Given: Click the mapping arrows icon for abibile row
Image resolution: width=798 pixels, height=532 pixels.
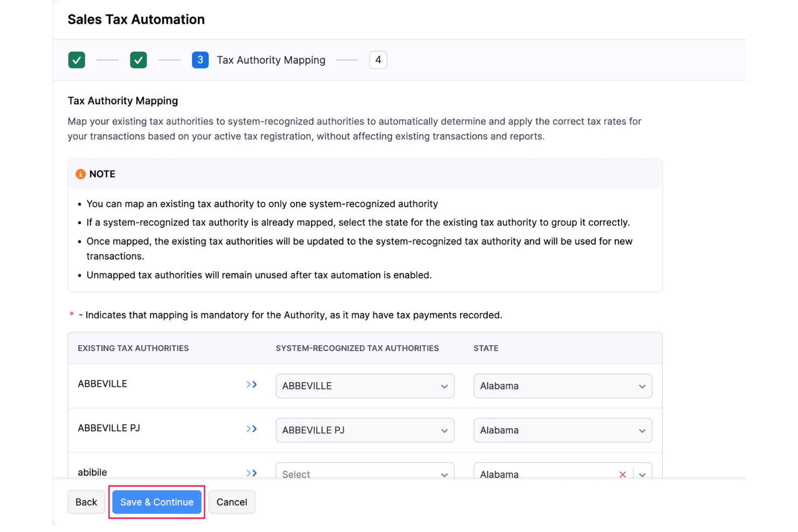Looking at the screenshot, I should click(x=251, y=473).
